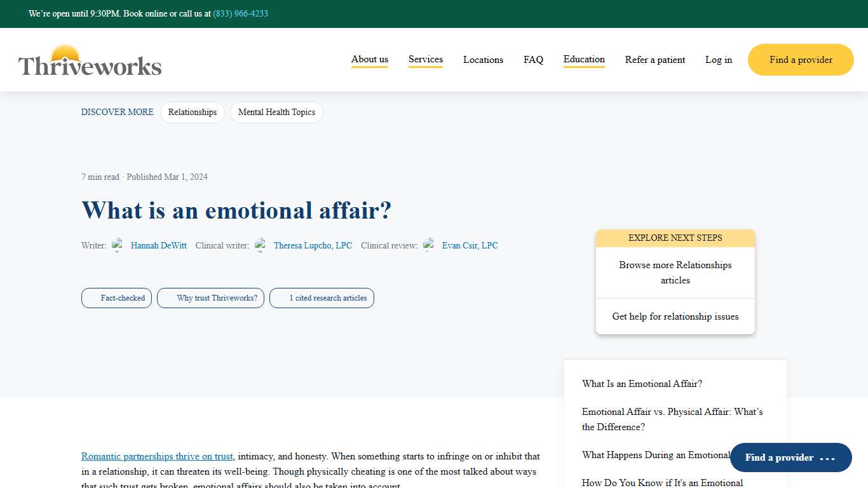Expand Why trust Thriveworks?
The width and height of the screenshot is (868, 488).
[210, 297]
